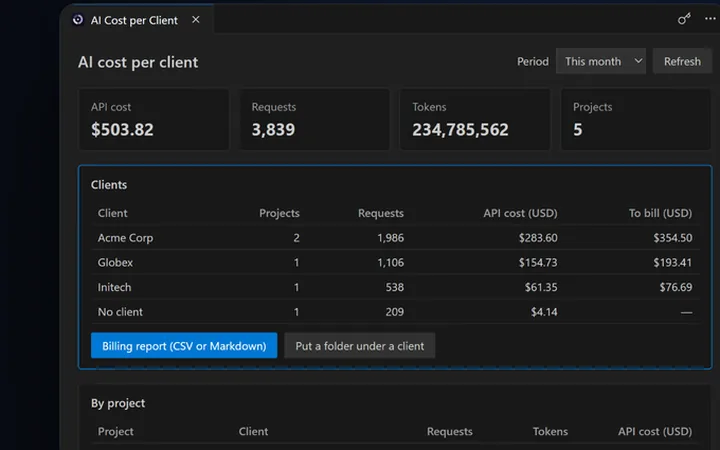Viewport: 720px width, 450px height.
Task: Click Initech to bill $76.69
Action: (x=675, y=287)
